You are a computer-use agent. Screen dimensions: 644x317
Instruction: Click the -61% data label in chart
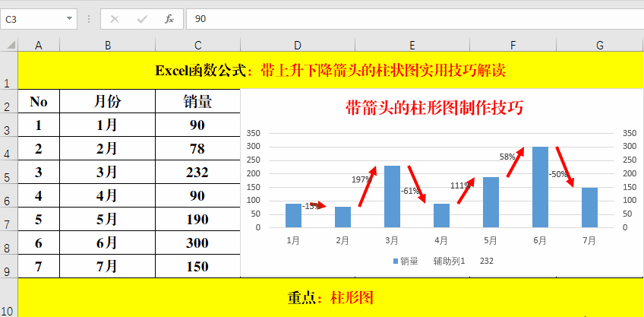pyautogui.click(x=410, y=191)
